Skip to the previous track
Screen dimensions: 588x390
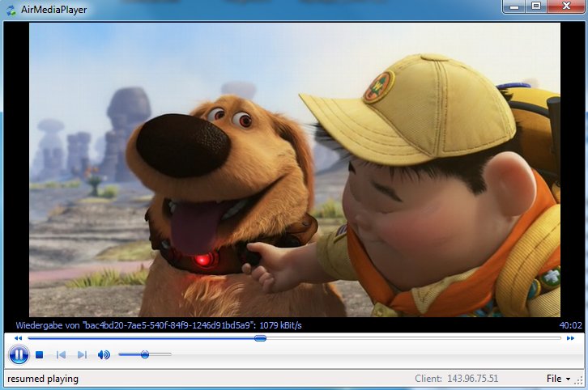coord(61,354)
